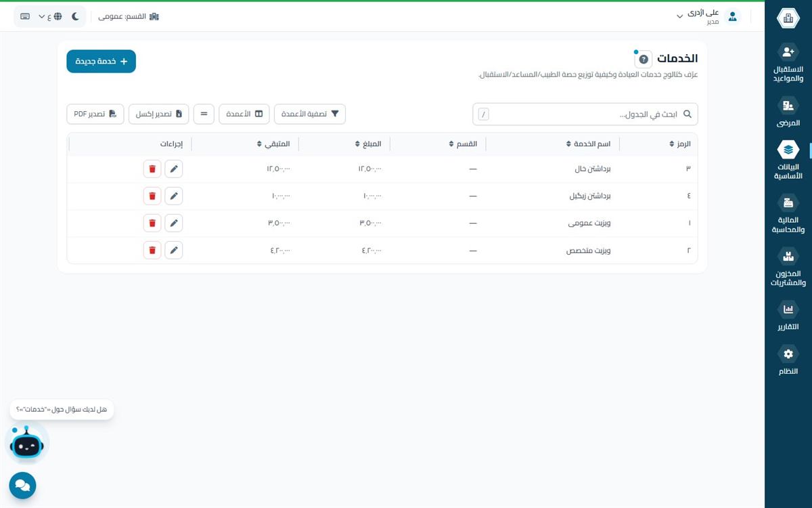Viewport: 812px width, 508px height.
Task: Sort by the amount column header
Action: coord(368,144)
